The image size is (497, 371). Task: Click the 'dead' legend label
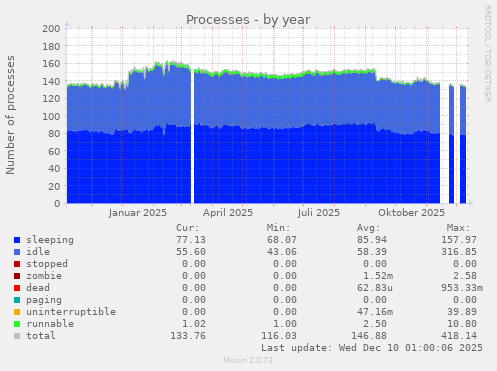coord(38,288)
